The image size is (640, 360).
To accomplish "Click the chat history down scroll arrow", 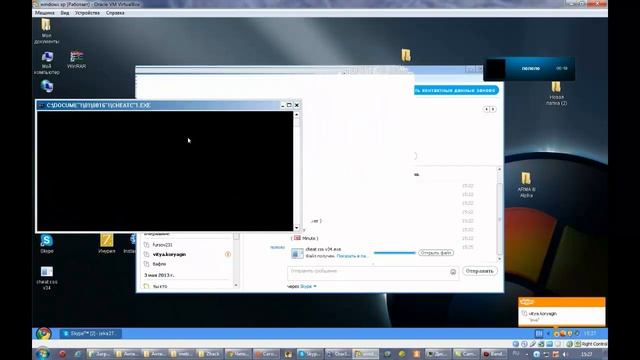I will [499, 259].
